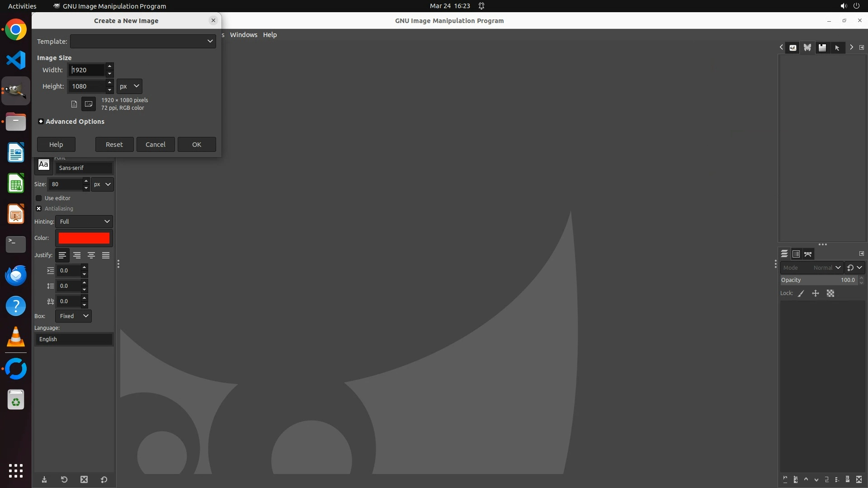This screenshot has height=488, width=868.
Task: Open the Windows menu
Action: (243, 35)
